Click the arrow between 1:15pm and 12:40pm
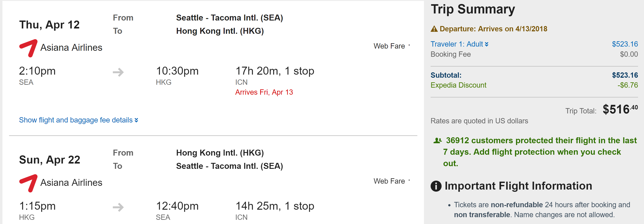The width and height of the screenshot is (644, 224). click(118, 207)
